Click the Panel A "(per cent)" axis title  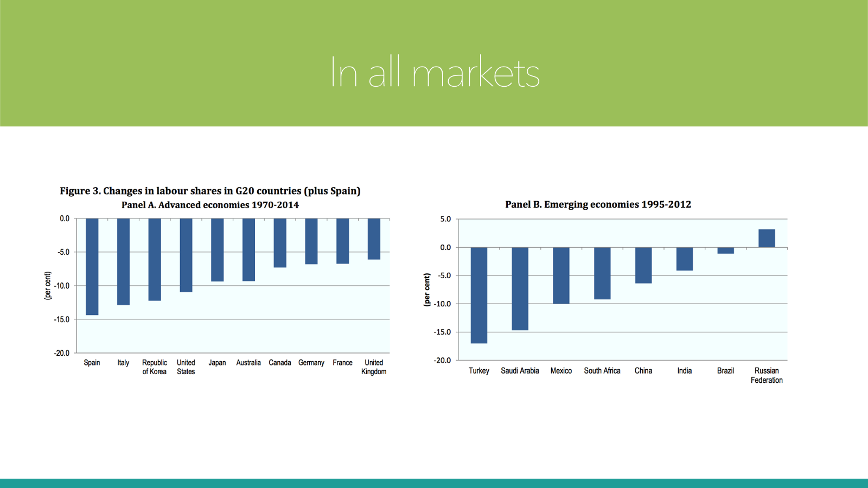tap(48, 286)
